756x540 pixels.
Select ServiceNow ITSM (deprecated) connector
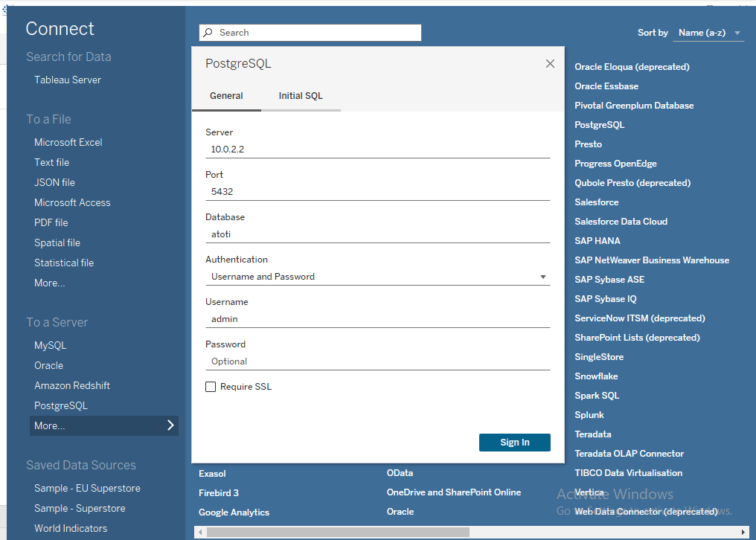pos(639,318)
